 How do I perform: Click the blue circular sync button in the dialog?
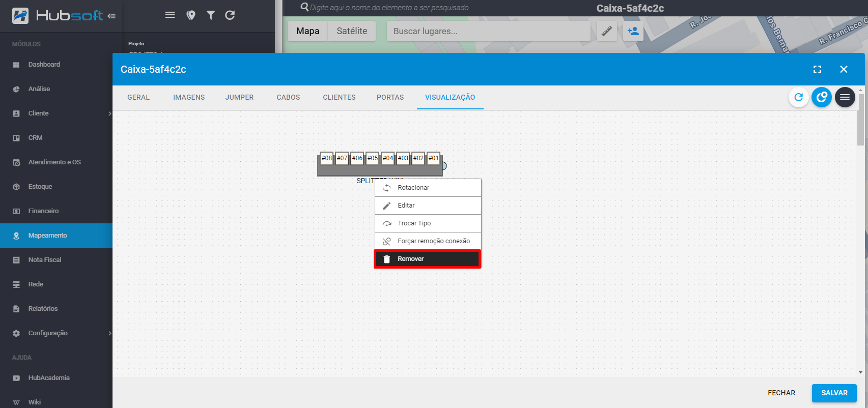click(x=821, y=97)
